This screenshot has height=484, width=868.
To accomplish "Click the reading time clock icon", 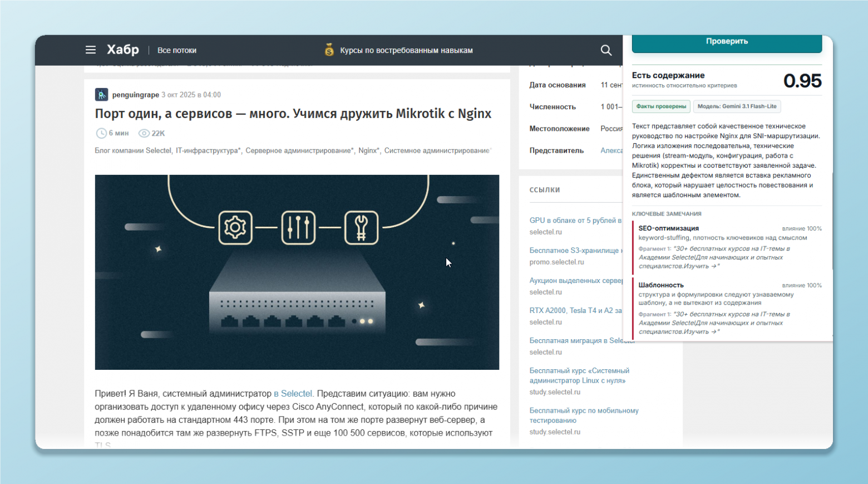I will 101,133.
